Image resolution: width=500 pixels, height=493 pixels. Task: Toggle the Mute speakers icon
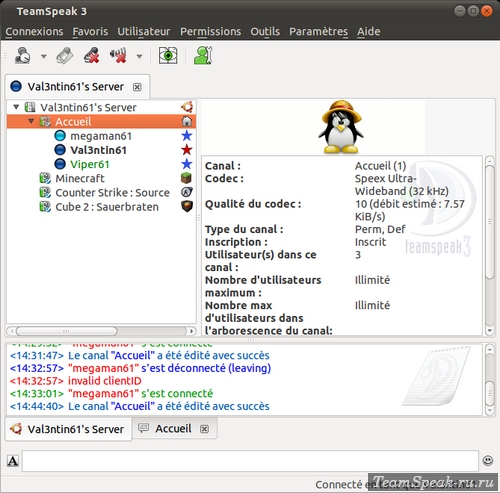[118, 55]
